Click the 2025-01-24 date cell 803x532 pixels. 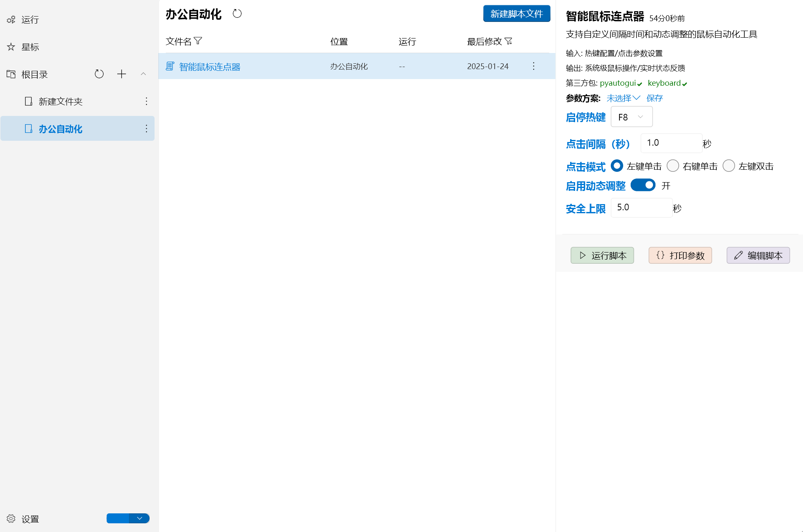488,66
